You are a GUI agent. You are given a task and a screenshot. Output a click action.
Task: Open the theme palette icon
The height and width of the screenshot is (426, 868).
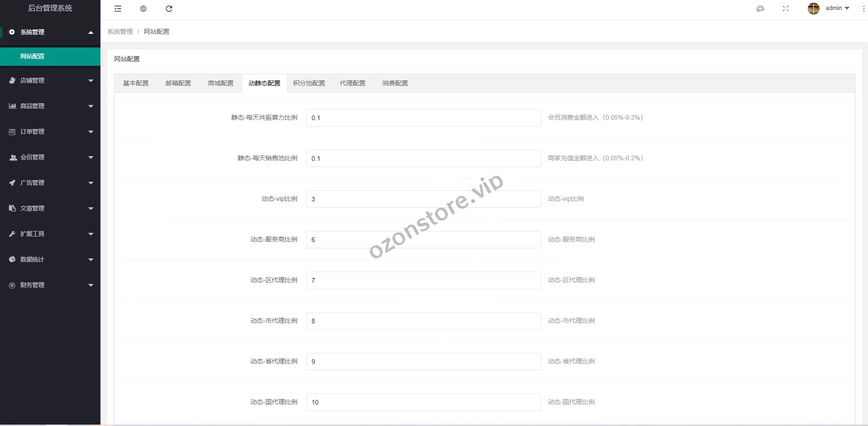[760, 9]
